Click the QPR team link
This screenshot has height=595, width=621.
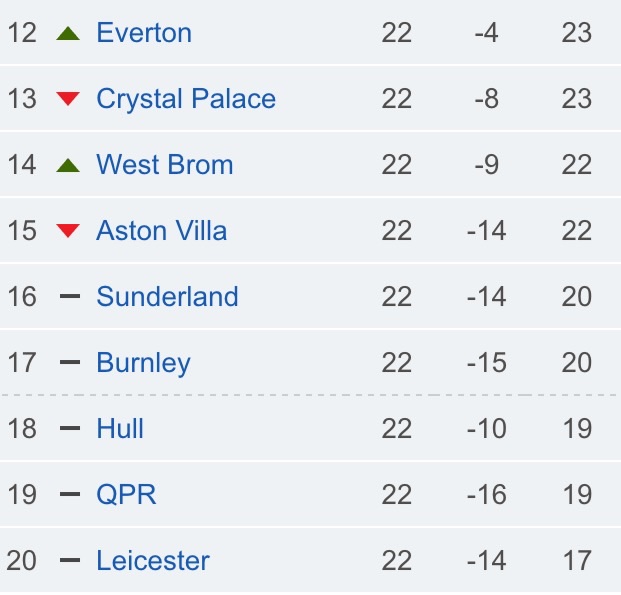click(126, 494)
